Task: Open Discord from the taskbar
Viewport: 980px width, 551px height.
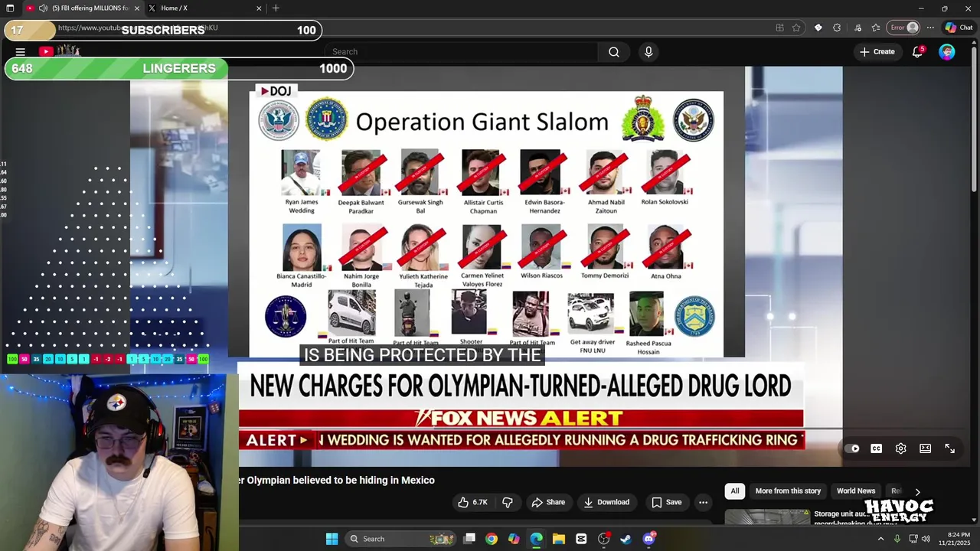Action: (648, 539)
